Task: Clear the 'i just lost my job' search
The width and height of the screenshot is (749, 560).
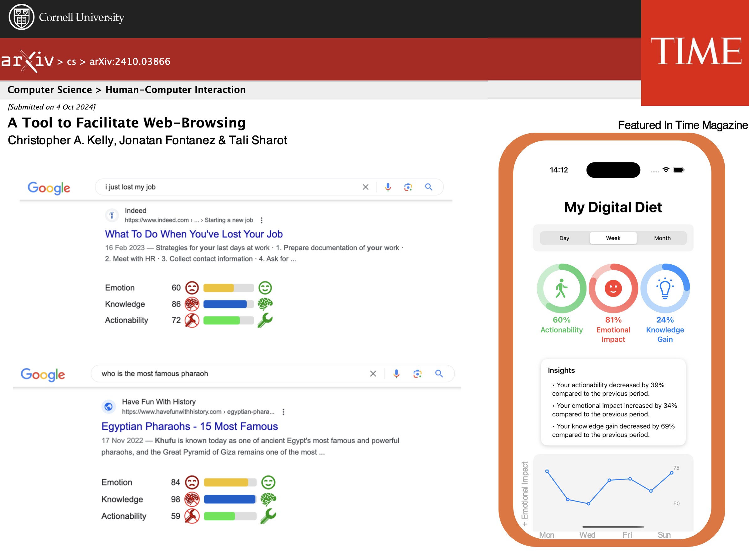Action: tap(365, 187)
